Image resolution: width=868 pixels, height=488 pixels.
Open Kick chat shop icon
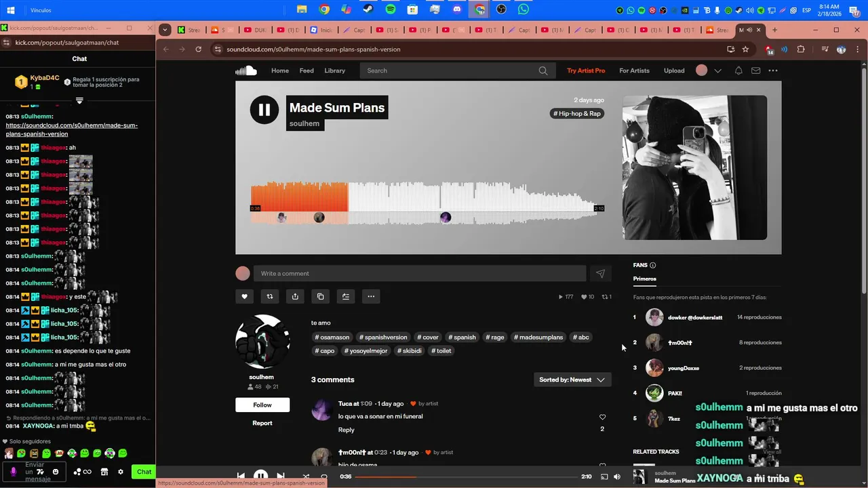(104, 472)
